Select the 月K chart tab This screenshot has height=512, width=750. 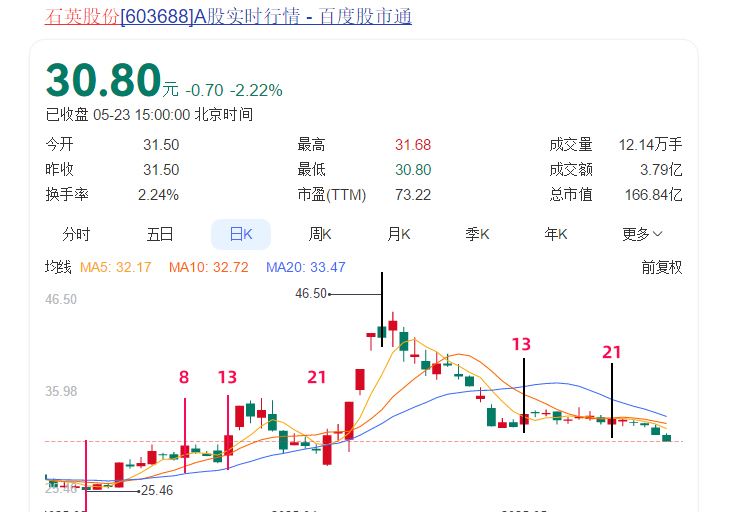pos(399,234)
